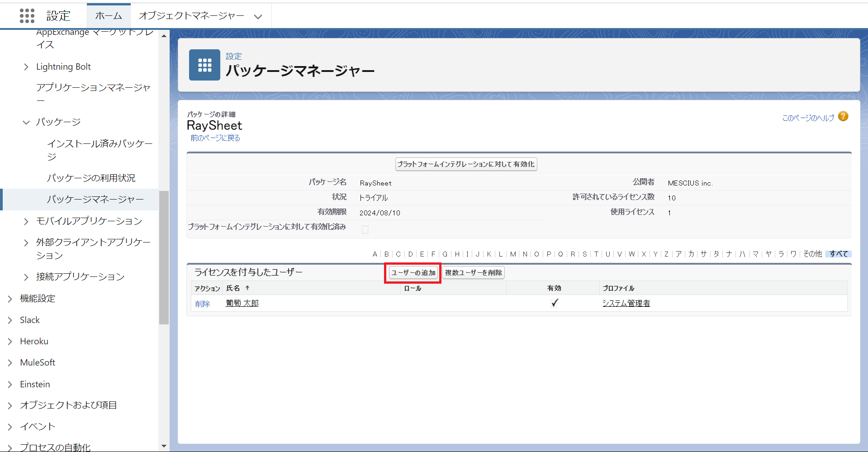The image size is (868, 452).
Task: Show すべて users filter
Action: pyautogui.click(x=839, y=254)
